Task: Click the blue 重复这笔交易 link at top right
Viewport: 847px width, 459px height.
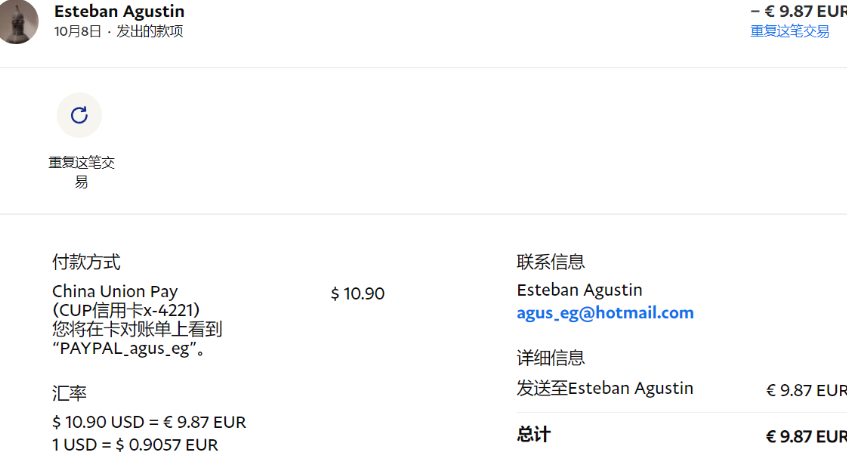Action: pos(790,31)
